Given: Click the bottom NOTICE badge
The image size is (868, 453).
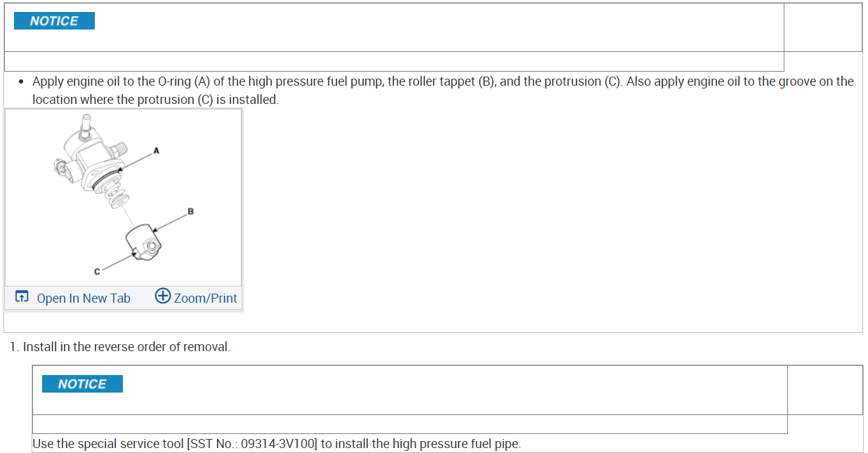Looking at the screenshot, I should pyautogui.click(x=82, y=384).
